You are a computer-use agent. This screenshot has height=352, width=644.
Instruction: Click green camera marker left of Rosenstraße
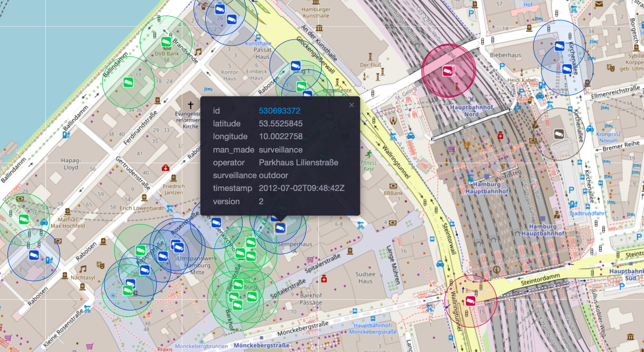(141, 250)
